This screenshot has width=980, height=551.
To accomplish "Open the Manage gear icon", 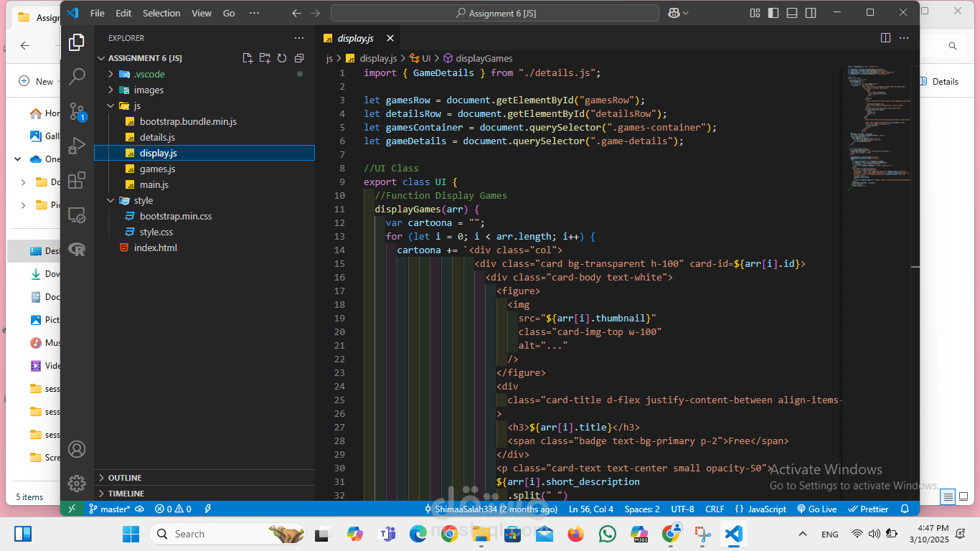I will coord(77,484).
